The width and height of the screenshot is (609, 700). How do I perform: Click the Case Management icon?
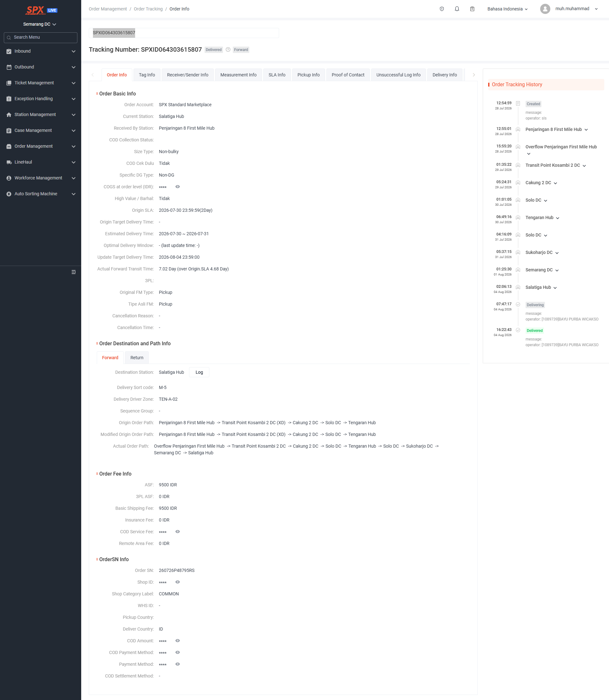9,130
